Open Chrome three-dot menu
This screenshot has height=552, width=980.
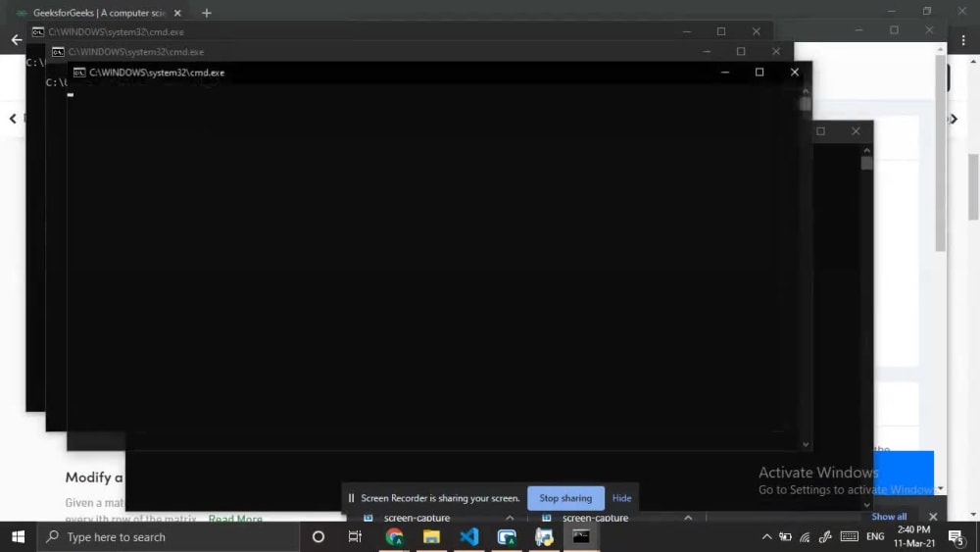[963, 40]
